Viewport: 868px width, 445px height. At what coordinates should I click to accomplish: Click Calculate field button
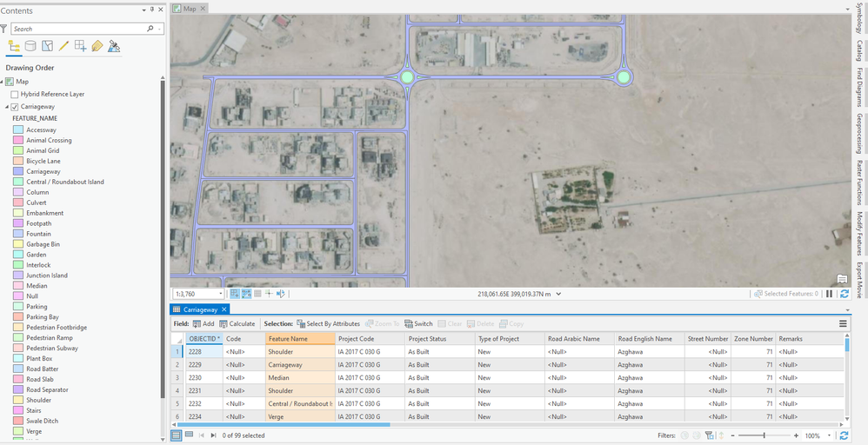237,324
